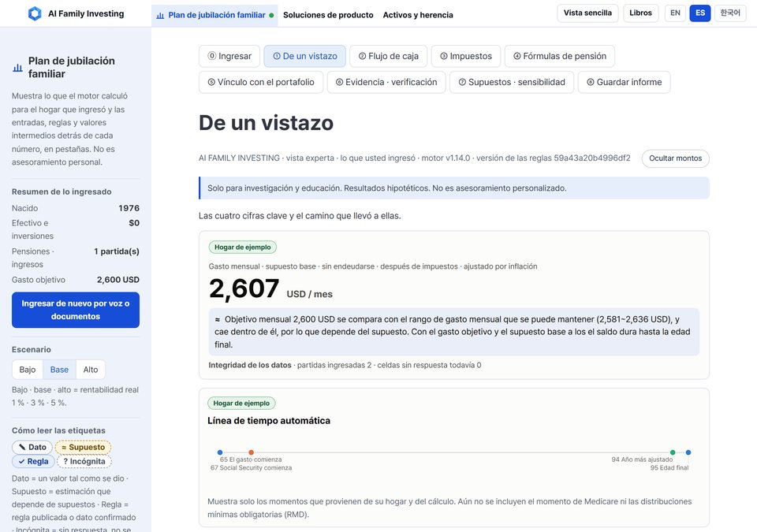
Task: Click the Supuesto label chip
Action: (x=83, y=447)
